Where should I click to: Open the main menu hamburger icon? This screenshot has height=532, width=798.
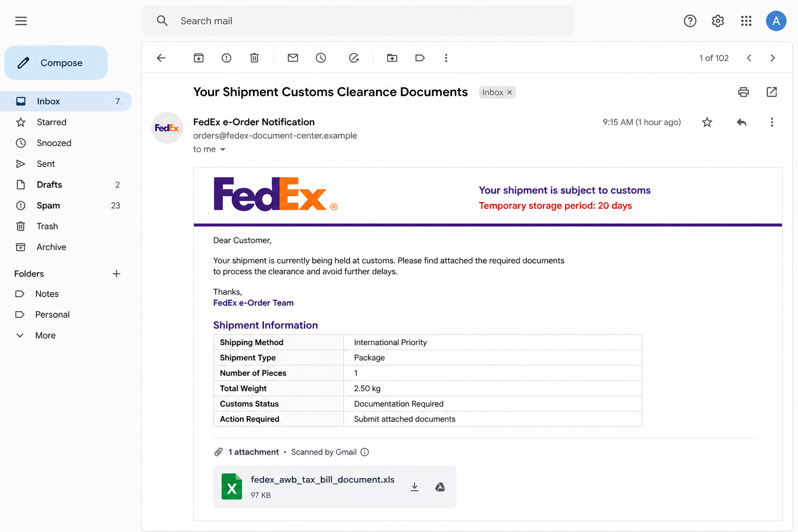click(x=21, y=21)
